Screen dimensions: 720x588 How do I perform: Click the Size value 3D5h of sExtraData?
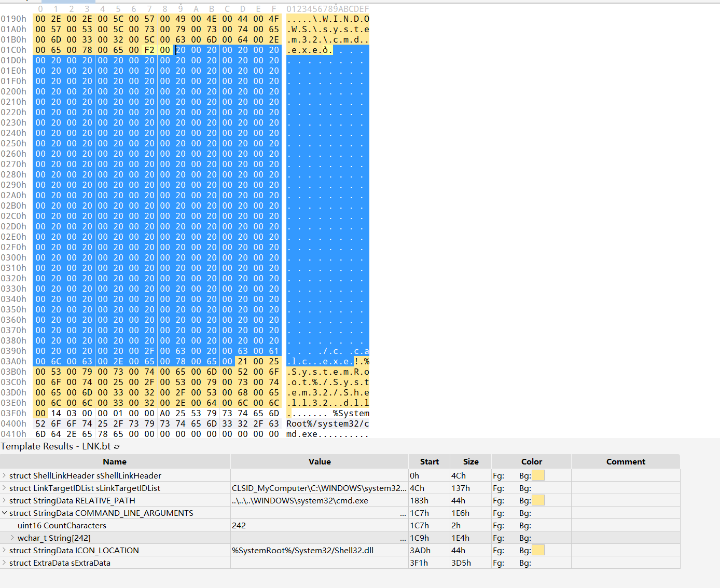click(461, 563)
